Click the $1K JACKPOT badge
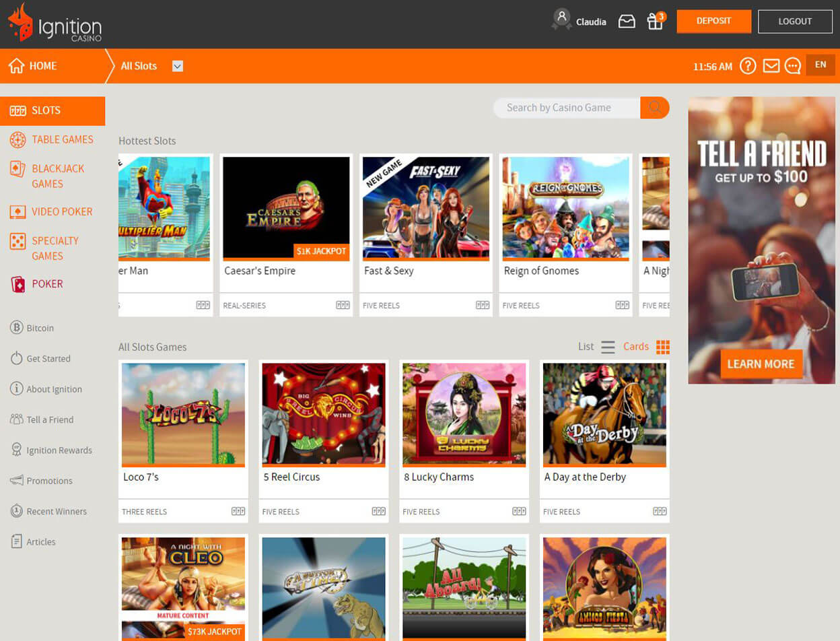Viewport: 840px width, 641px height. pyautogui.click(x=322, y=251)
